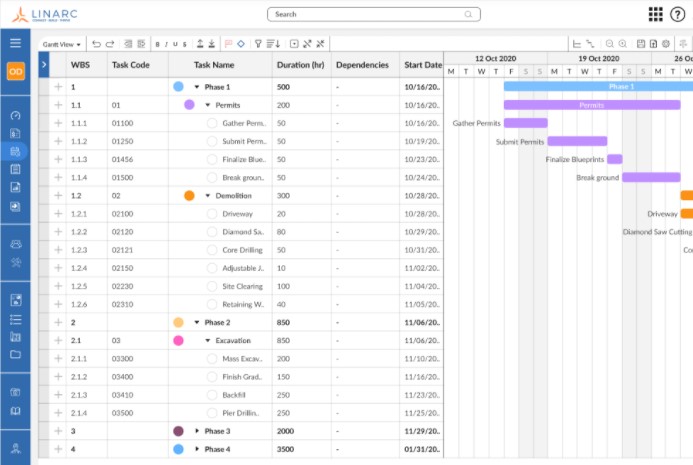Click the pink color dot for Excavation
This screenshot has height=465, width=693.
coord(179,341)
